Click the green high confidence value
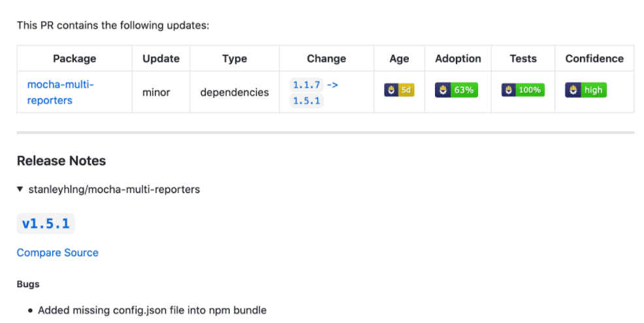The image size is (644, 323). point(594,90)
